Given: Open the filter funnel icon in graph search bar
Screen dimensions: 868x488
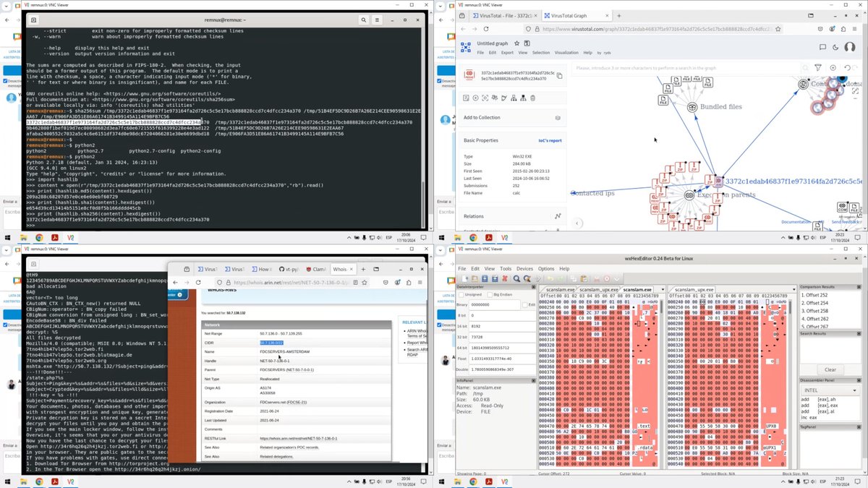Looking at the screenshot, I should (x=818, y=67).
